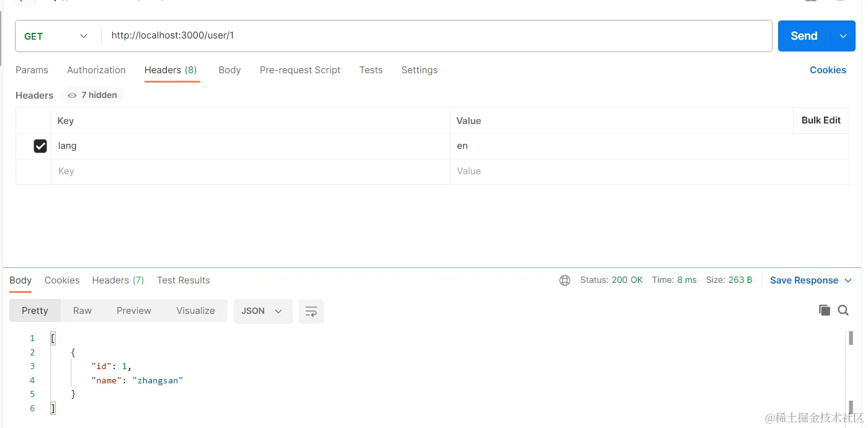
Task: Open the JSON format dropdown
Action: pos(262,311)
